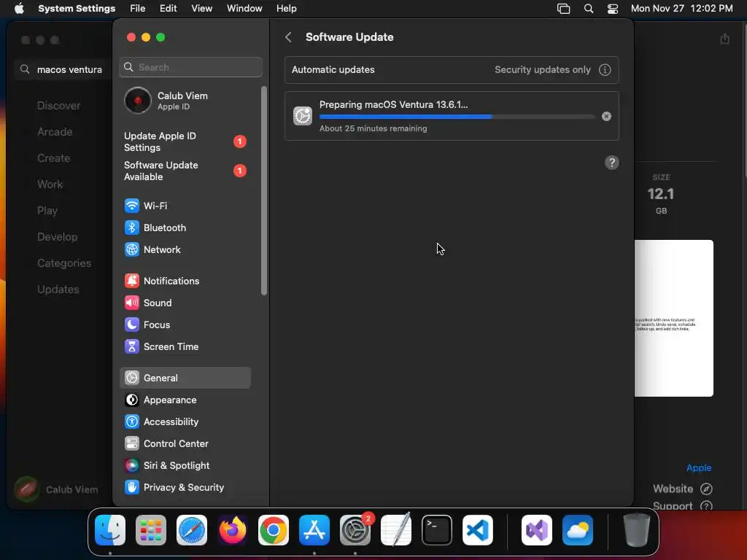Select Work in App Store sidebar
This screenshot has height=560, width=747.
point(50,184)
